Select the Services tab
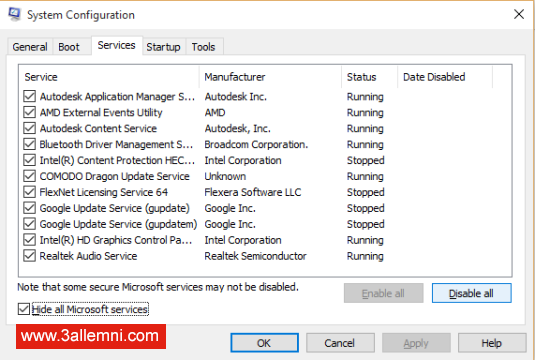Viewport: 535px width, 360px height. coord(116,45)
